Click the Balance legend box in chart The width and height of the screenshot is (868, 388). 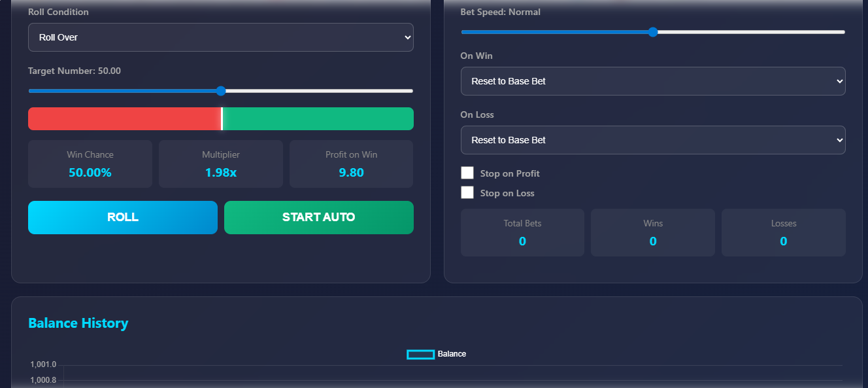(420, 354)
